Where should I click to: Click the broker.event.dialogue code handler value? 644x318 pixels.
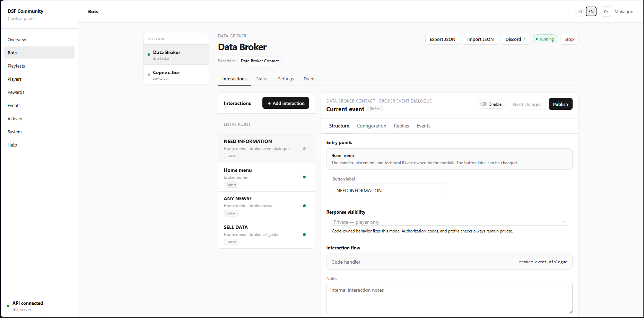coord(543,262)
